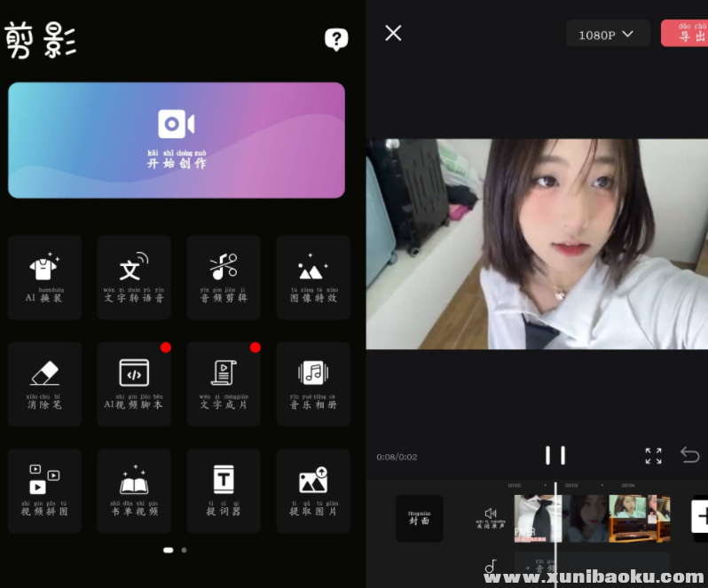Viewport: 708px width, 588px height.
Task: Open 图像特效 image effects tool
Action: click(x=313, y=277)
